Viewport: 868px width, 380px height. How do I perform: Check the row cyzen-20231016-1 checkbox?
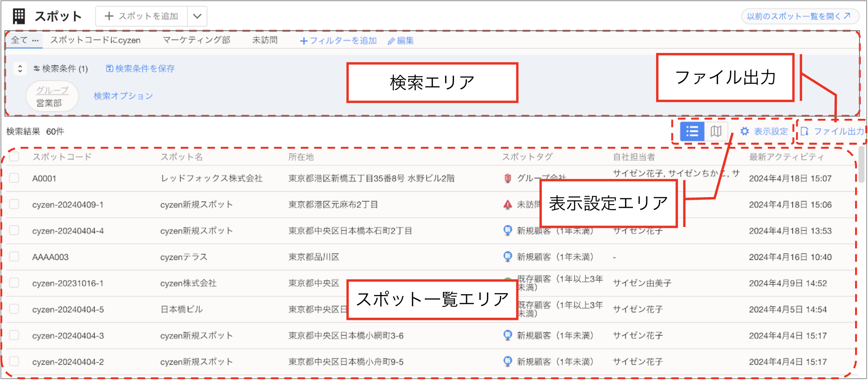coord(14,283)
